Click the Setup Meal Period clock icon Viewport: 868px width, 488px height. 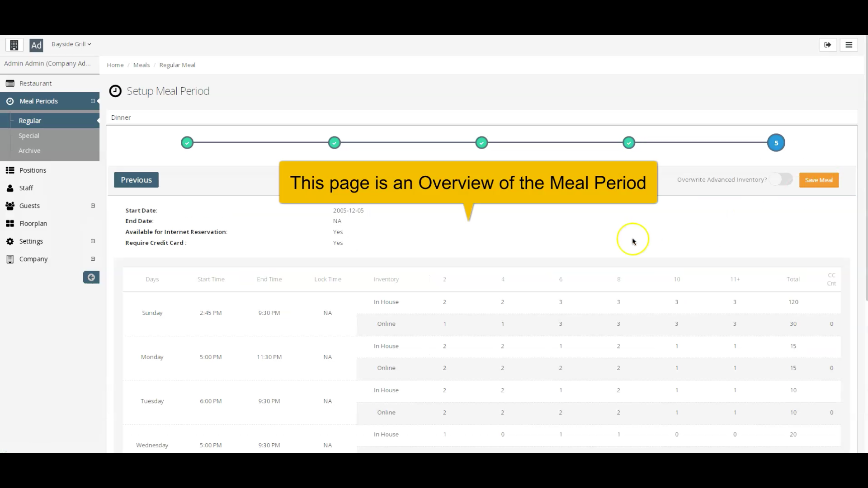tap(115, 91)
